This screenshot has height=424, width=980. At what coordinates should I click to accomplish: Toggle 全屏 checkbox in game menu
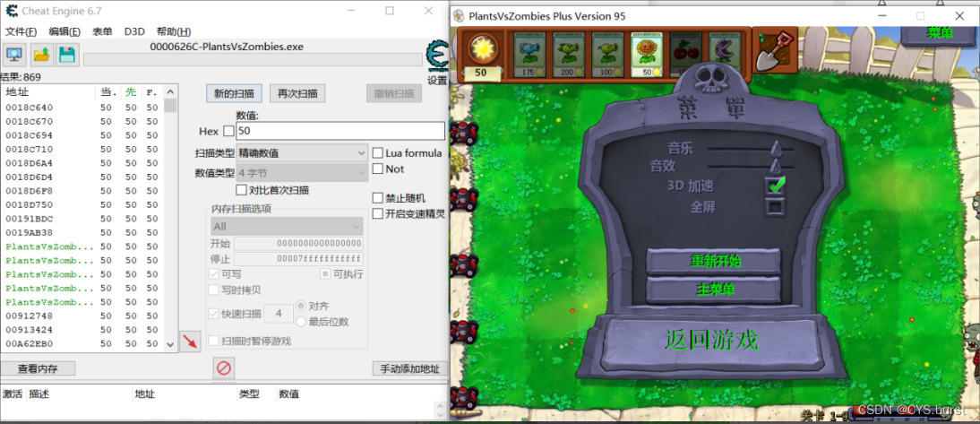coord(774,206)
